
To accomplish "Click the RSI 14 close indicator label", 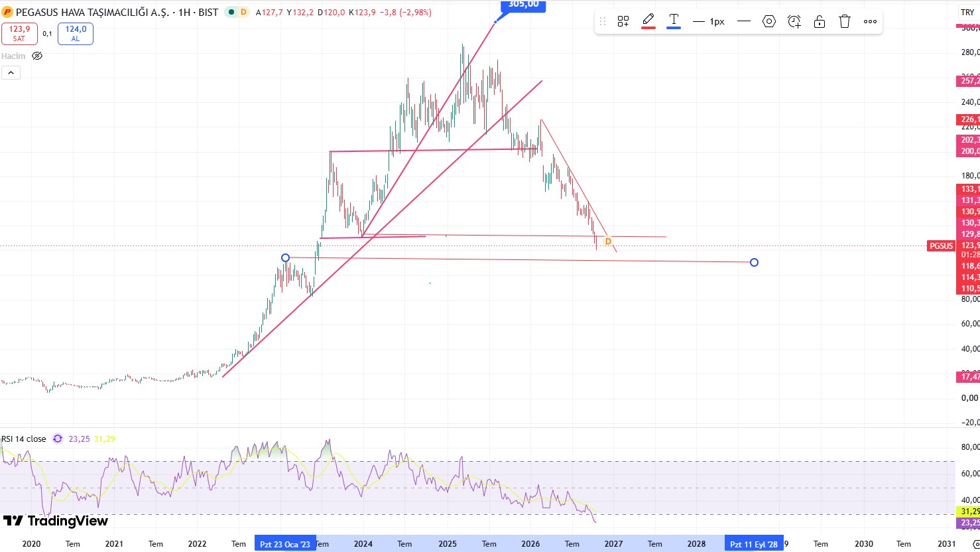I will pos(24,439).
